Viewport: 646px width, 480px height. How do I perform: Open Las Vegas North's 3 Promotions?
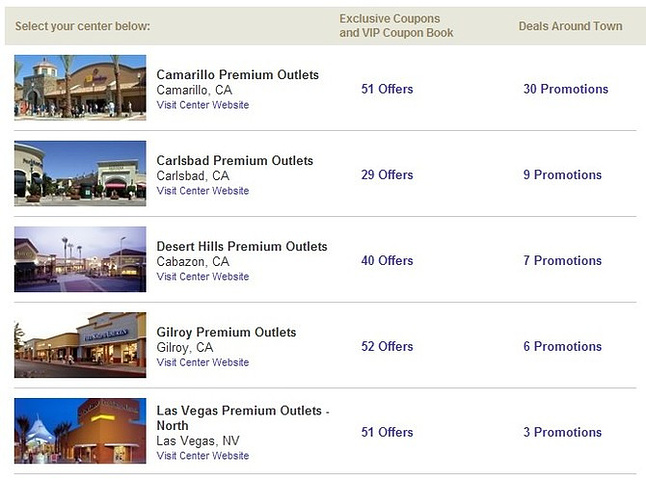point(562,432)
